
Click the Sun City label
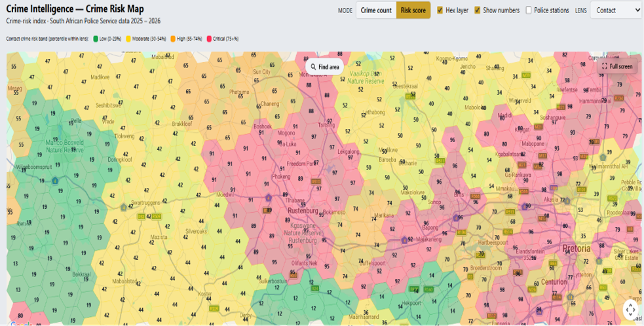261,72
